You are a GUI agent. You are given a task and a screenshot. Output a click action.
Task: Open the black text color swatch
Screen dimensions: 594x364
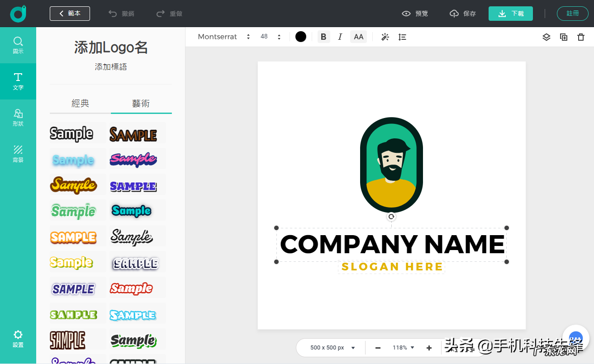(301, 37)
